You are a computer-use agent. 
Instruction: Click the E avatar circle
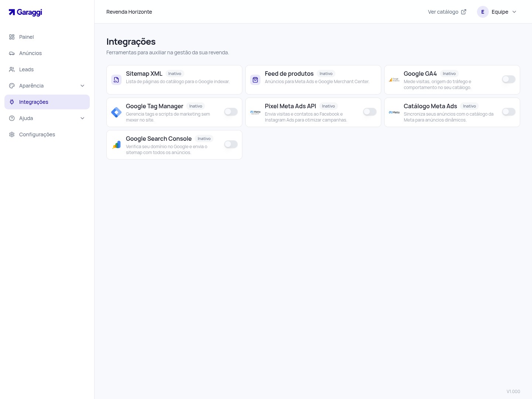[483, 12]
